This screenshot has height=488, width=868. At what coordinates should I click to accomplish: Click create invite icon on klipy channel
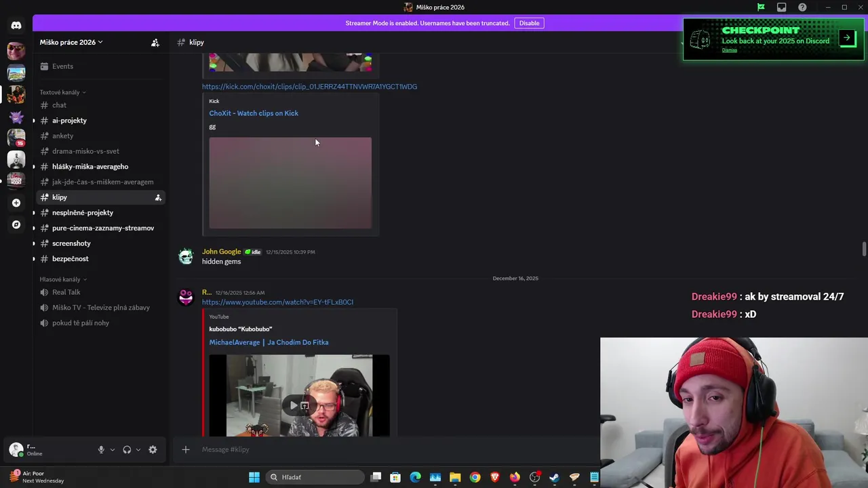(x=158, y=197)
